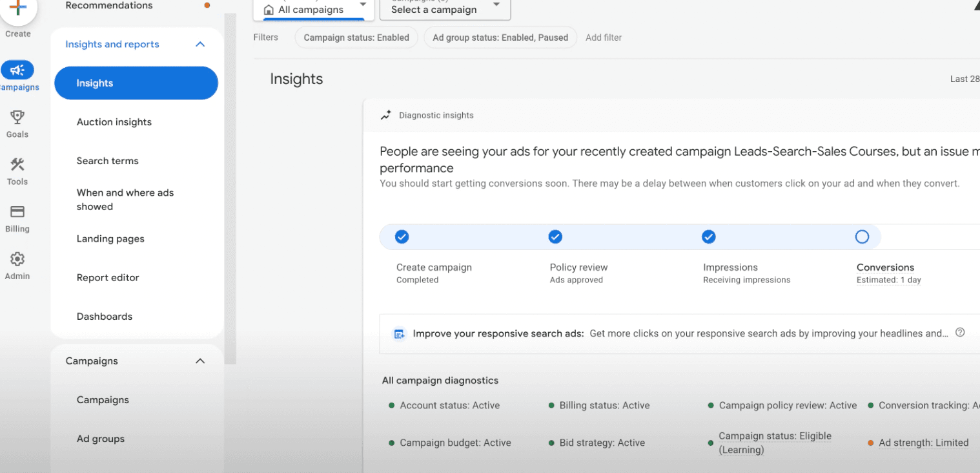Go to Auction insights
The width and height of the screenshot is (980, 473).
[x=114, y=122]
